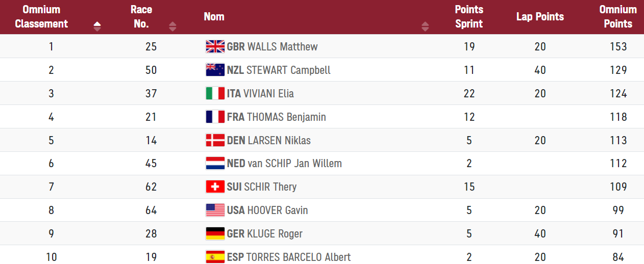
Task: Click the Switzerland flag icon
Action: coord(215,187)
